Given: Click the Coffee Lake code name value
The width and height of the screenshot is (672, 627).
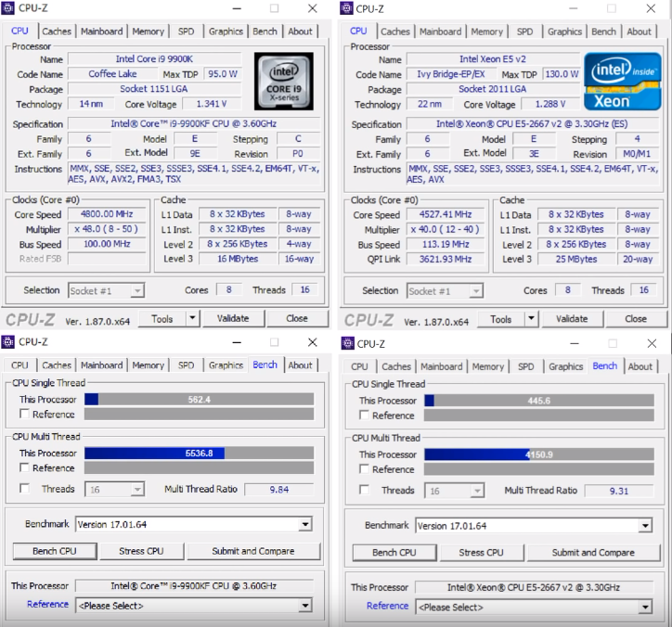Looking at the screenshot, I should click(x=112, y=73).
